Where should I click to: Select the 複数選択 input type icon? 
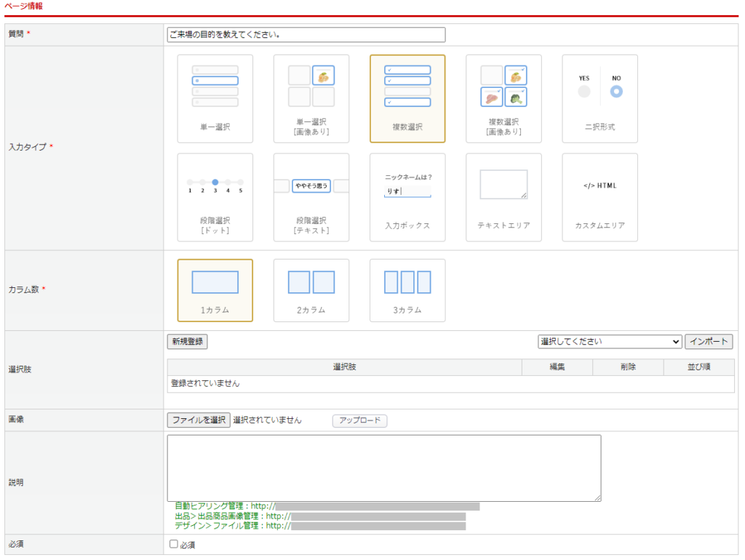coord(407,98)
